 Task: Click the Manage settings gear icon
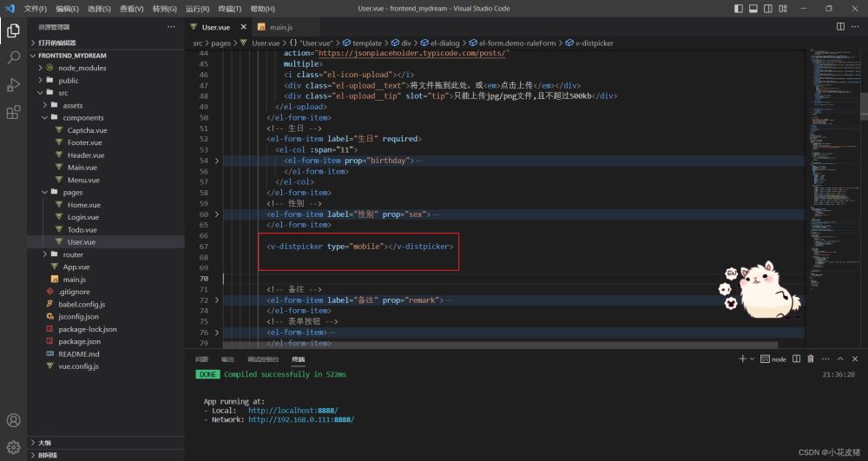tap(13, 447)
